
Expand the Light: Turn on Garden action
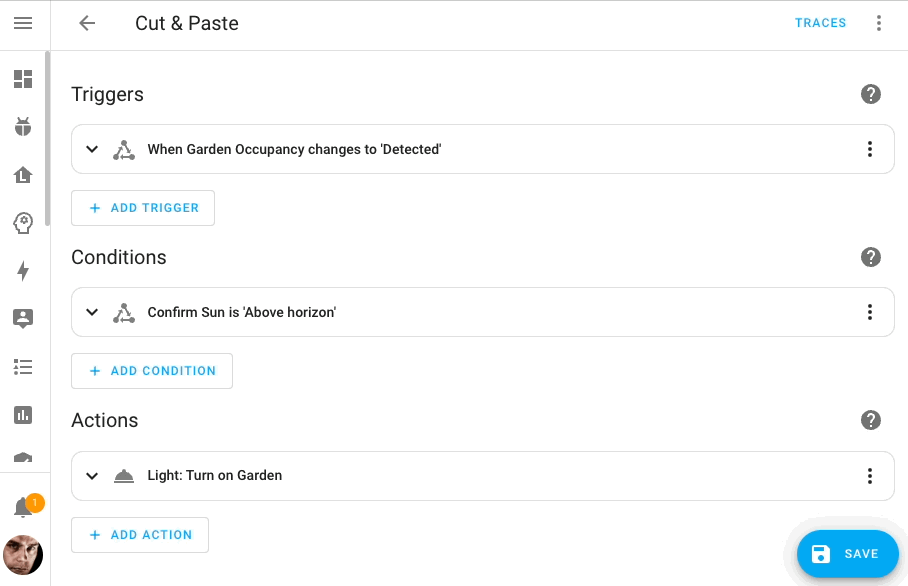tap(92, 476)
